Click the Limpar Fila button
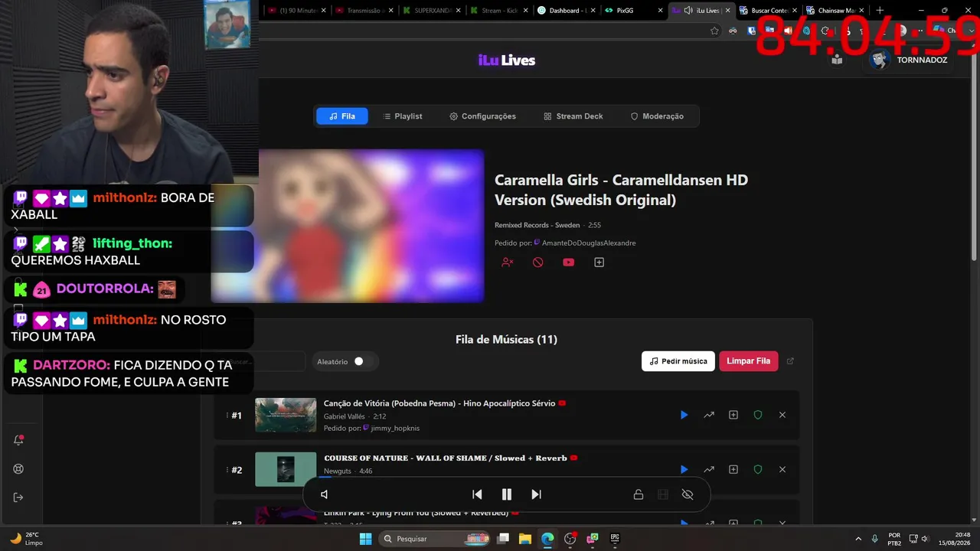 coord(749,361)
